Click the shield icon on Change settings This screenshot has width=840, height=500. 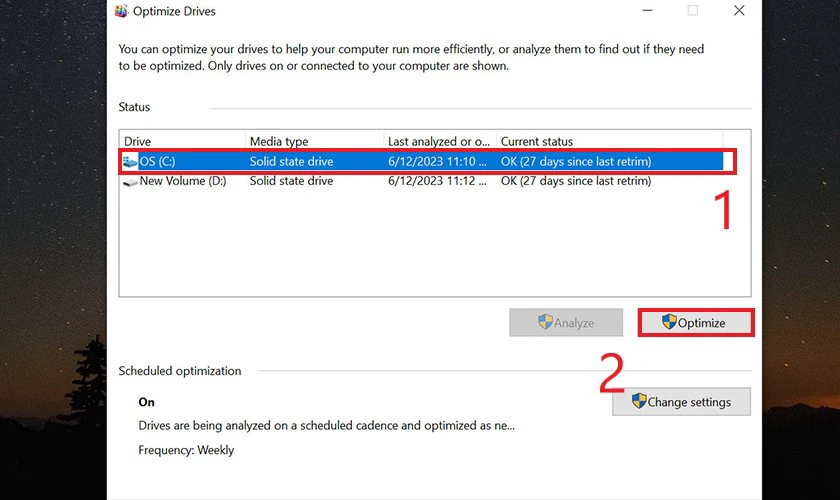point(639,401)
